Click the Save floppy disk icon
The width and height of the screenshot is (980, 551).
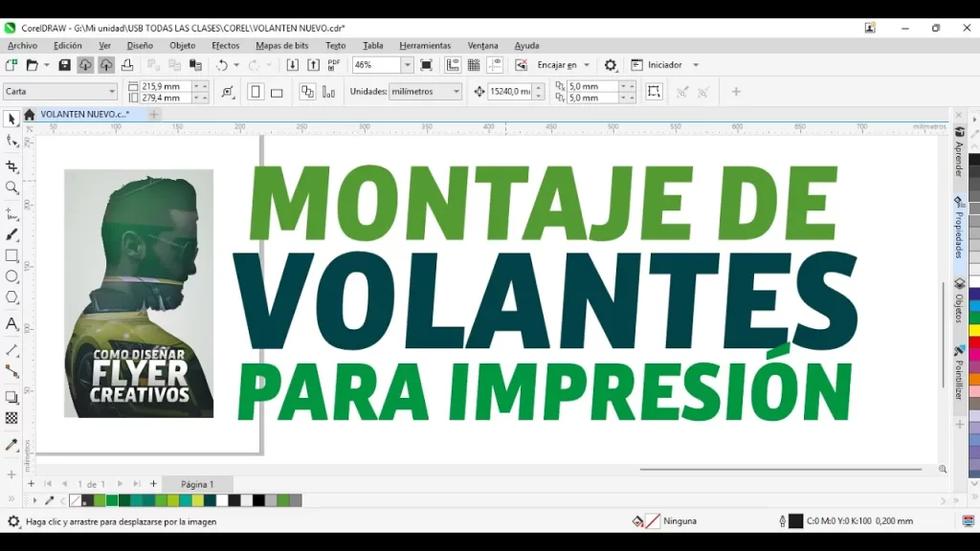(64, 65)
